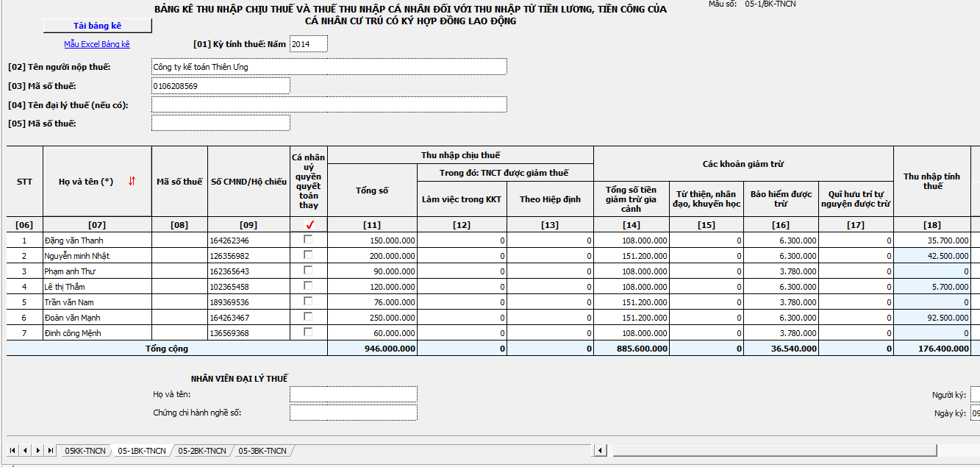Select Tổng số cell for Nguyễn minh Nhật
This screenshot has height=467, width=980.
[372, 256]
